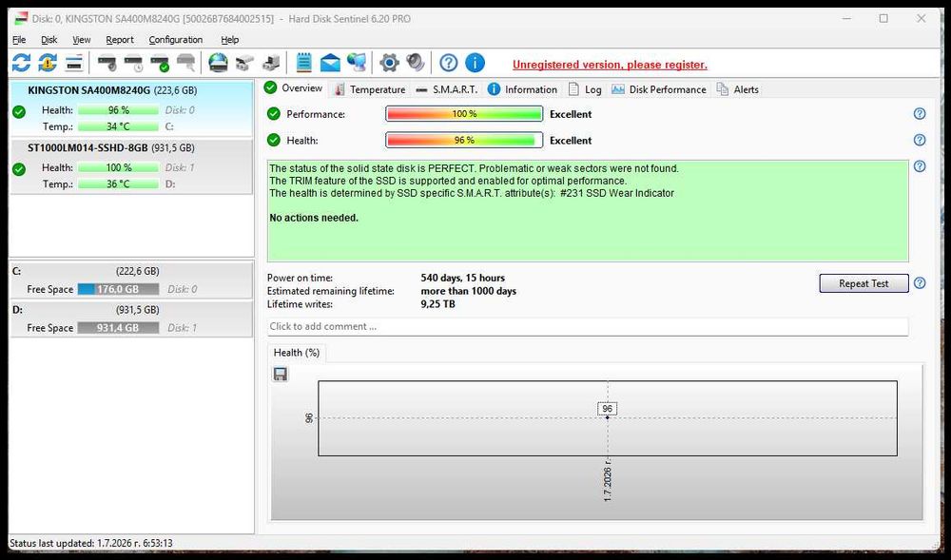Click the blue info 'i' toolbar icon
The image size is (951, 560).
click(x=475, y=63)
